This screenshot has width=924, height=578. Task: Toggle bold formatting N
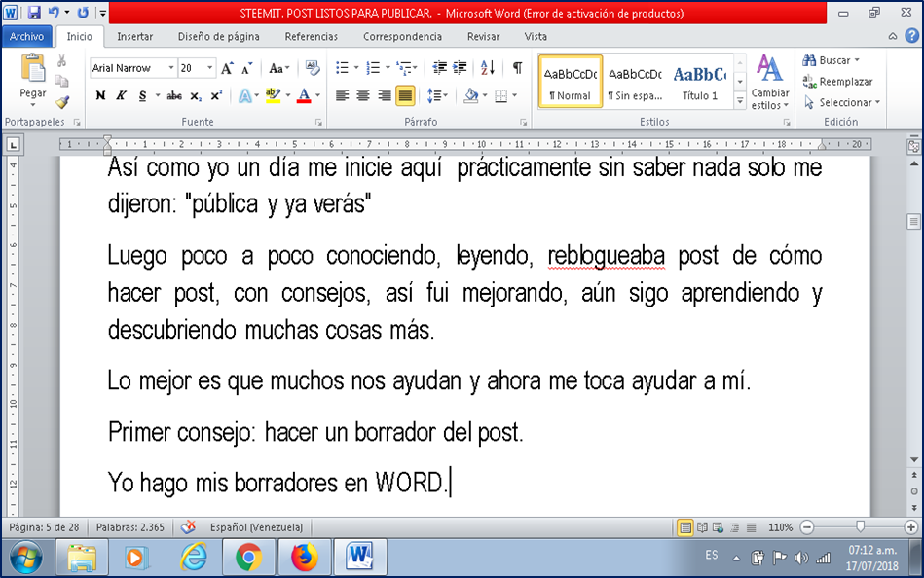pos(100,96)
